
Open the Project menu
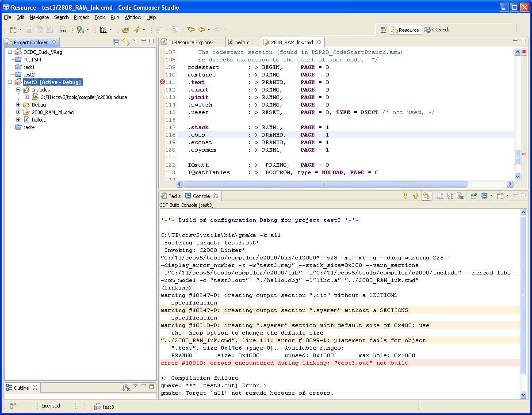(x=81, y=17)
